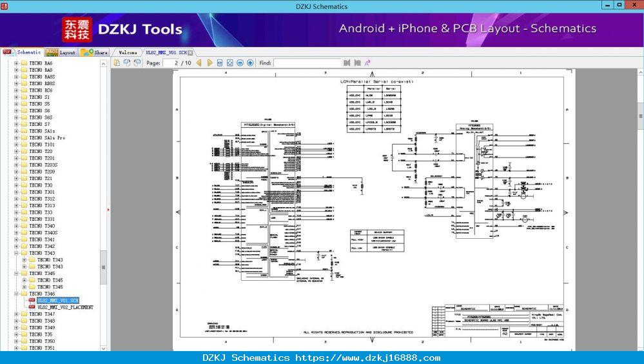Screen dimensions: 644x364
Task: Click PDF icon beside UL82_MMI_V02_PLACEMENT file
Action: [x=32, y=307]
